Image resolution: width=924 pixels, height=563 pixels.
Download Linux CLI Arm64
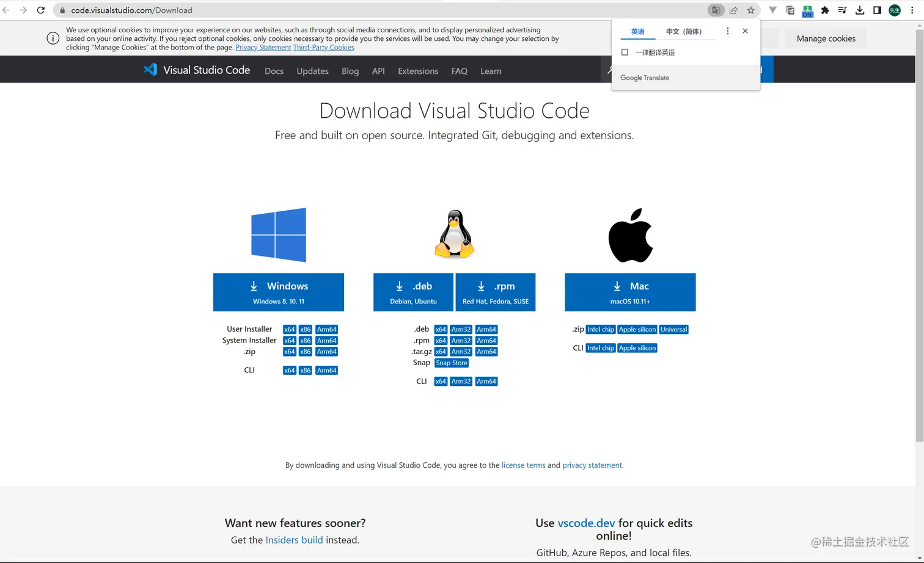(486, 382)
